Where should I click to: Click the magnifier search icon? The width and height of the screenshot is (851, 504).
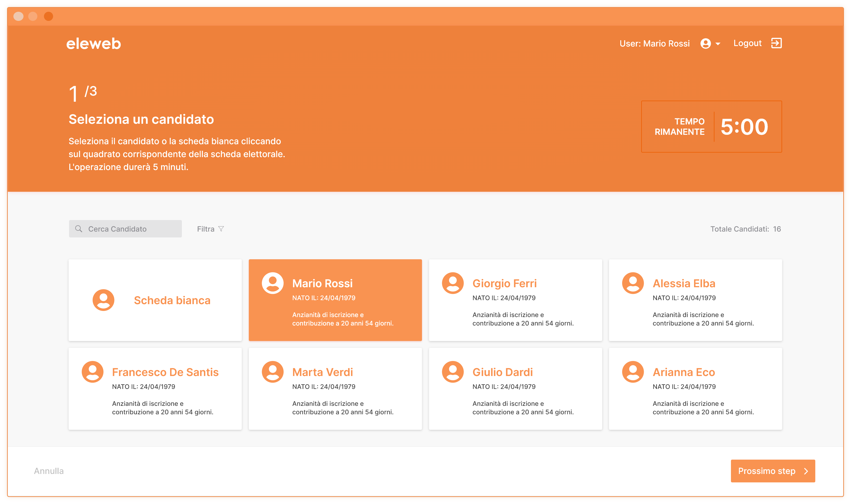click(x=78, y=229)
